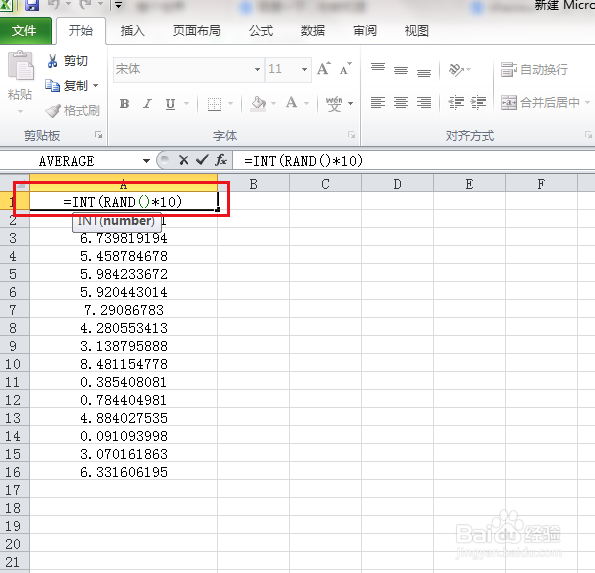595x573 pixels.
Task: Click cell containing 8.481154778
Action: (x=123, y=364)
